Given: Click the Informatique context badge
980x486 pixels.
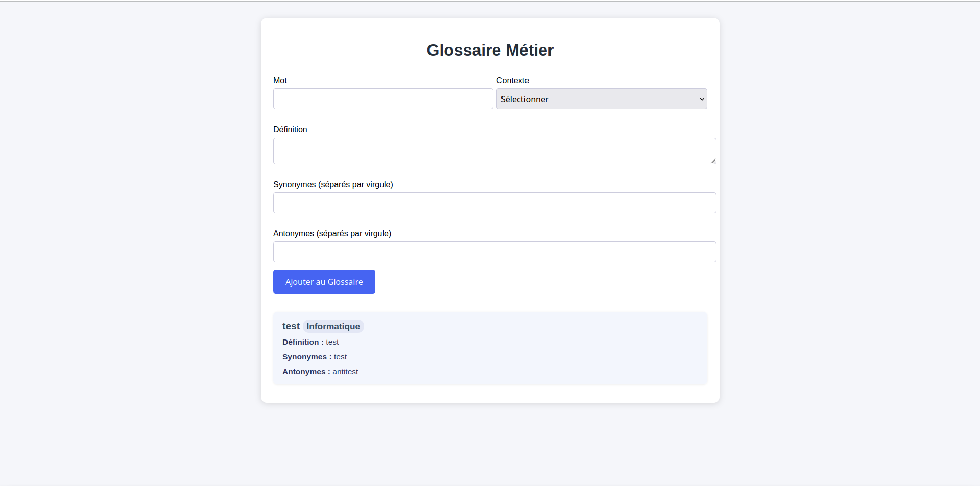Looking at the screenshot, I should tap(333, 326).
